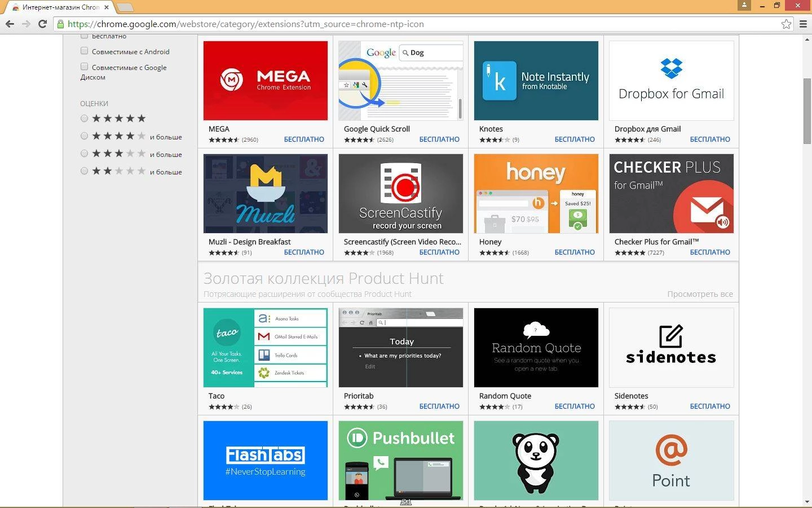Click БЕСПЛАТНО under Prioritab
The image size is (812, 508).
439,406
